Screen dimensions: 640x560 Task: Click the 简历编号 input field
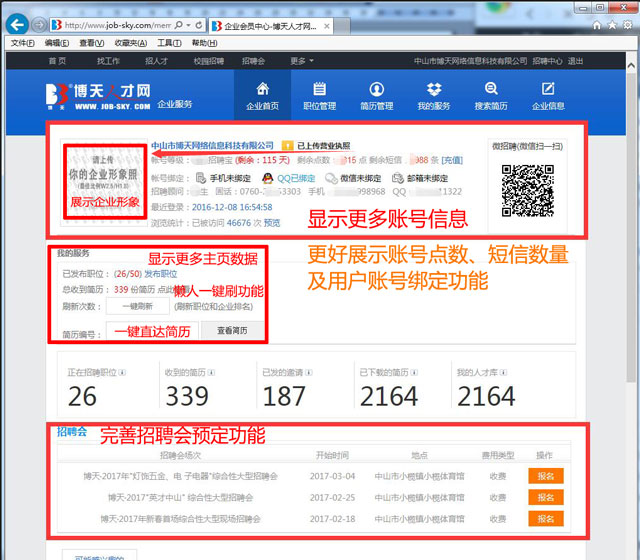152,331
